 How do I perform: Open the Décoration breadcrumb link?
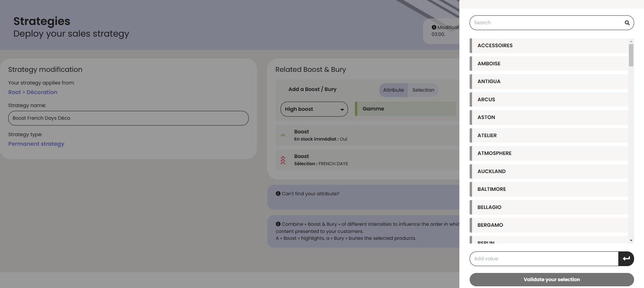pos(42,92)
